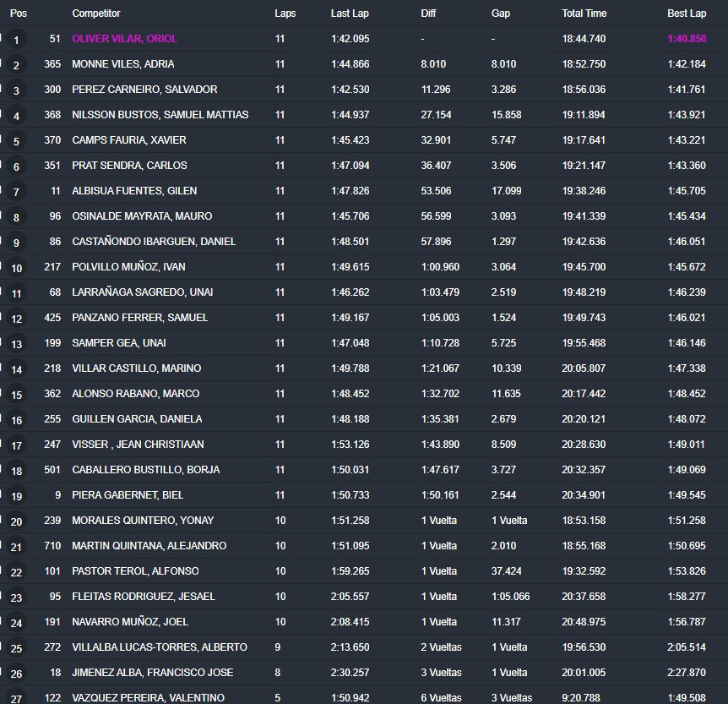Click competitor number 501
Image resolution: width=728 pixels, height=704 pixels.
(x=52, y=469)
